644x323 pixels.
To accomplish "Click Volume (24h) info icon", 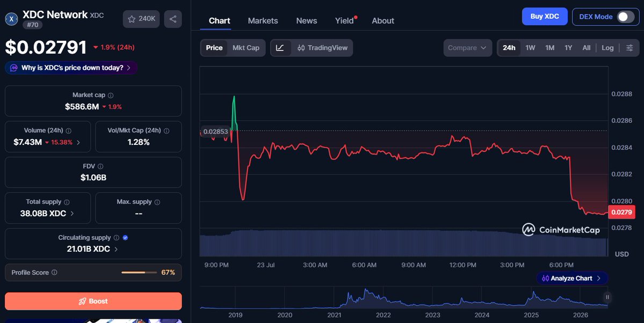I will pos(69,131).
